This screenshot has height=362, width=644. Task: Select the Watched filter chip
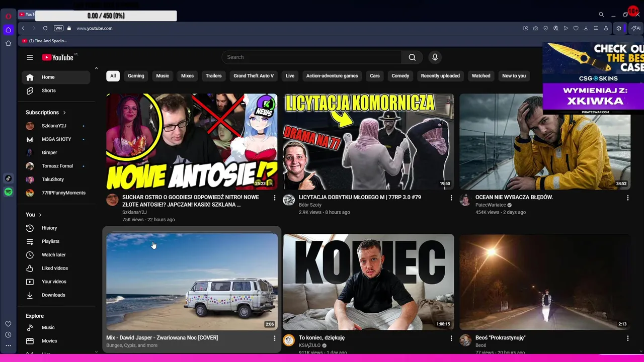(481, 76)
